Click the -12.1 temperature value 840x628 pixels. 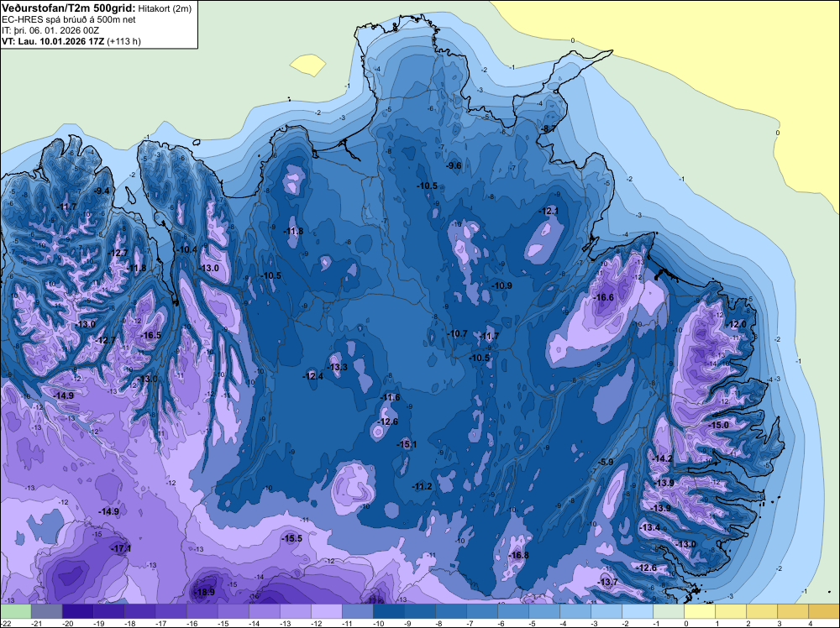click(549, 212)
